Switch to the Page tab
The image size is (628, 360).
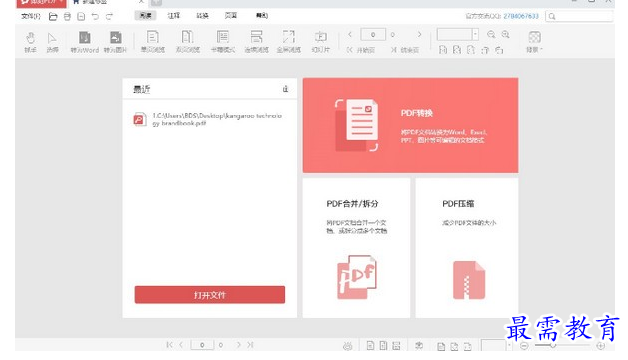pos(231,16)
